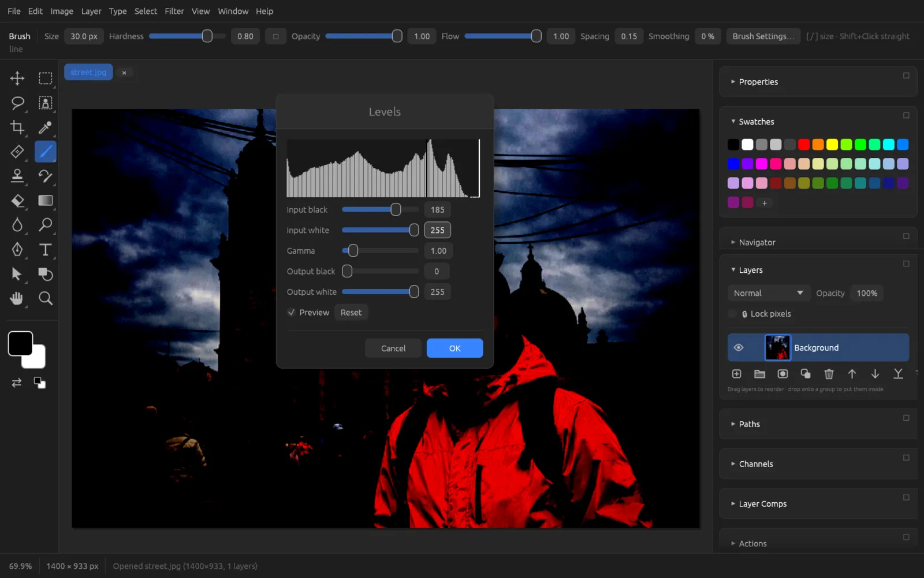Add a new layer with the plus icon
This screenshot has height=578, width=924.
(x=736, y=374)
